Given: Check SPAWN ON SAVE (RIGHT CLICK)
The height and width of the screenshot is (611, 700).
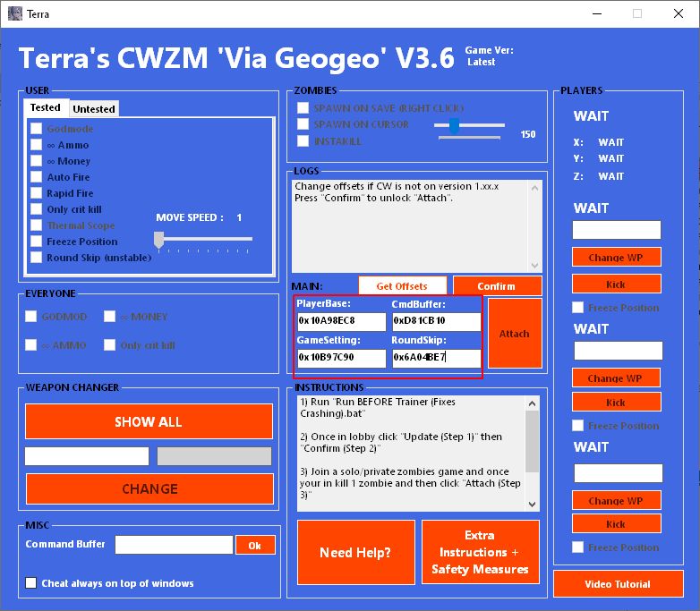Looking at the screenshot, I should point(303,107).
